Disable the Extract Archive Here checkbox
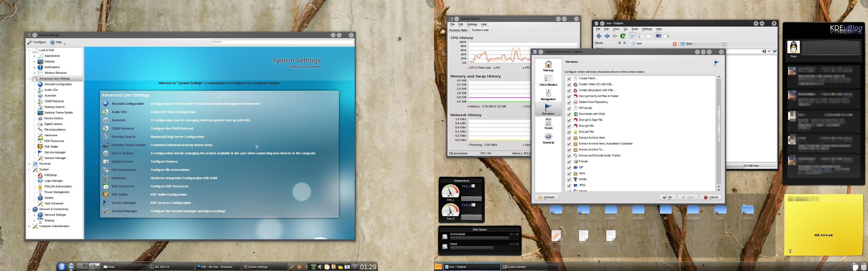 click(x=569, y=138)
